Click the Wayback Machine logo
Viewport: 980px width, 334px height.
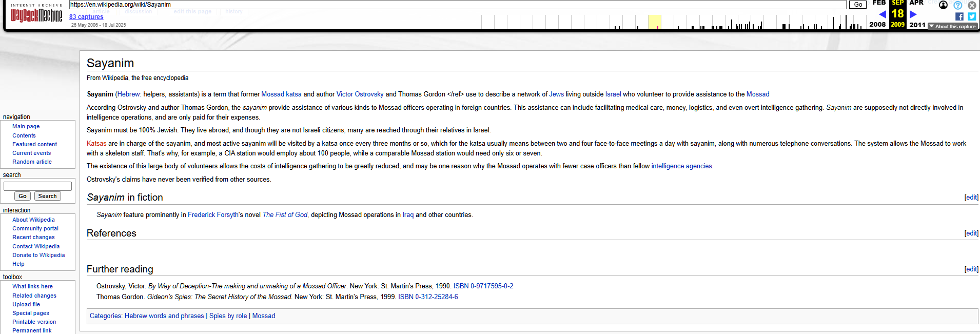pyautogui.click(x=36, y=13)
